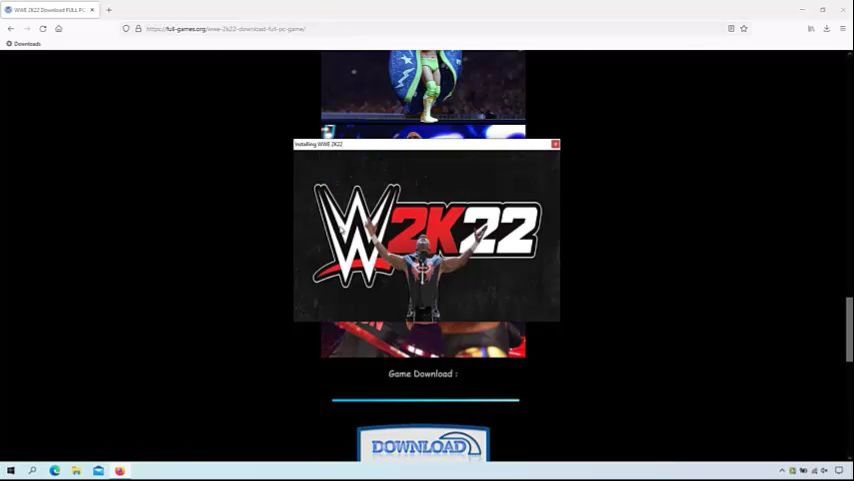Screen dimensions: 854x481
Task: Minimize the Firefox window
Action: 802,10
